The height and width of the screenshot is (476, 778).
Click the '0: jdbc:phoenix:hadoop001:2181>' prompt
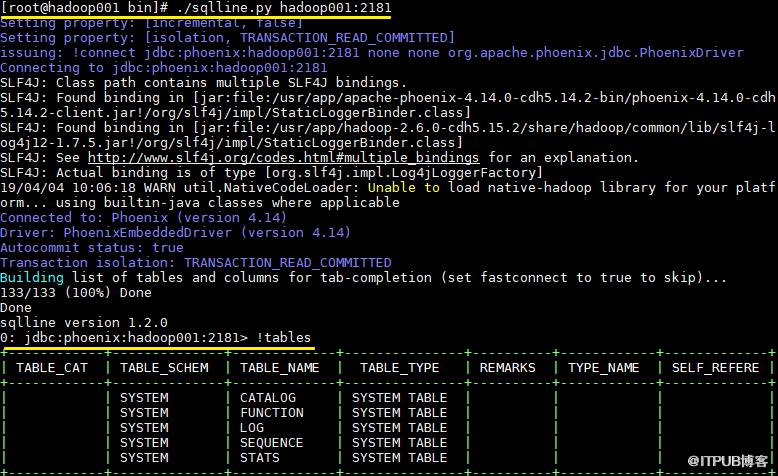pos(124,338)
